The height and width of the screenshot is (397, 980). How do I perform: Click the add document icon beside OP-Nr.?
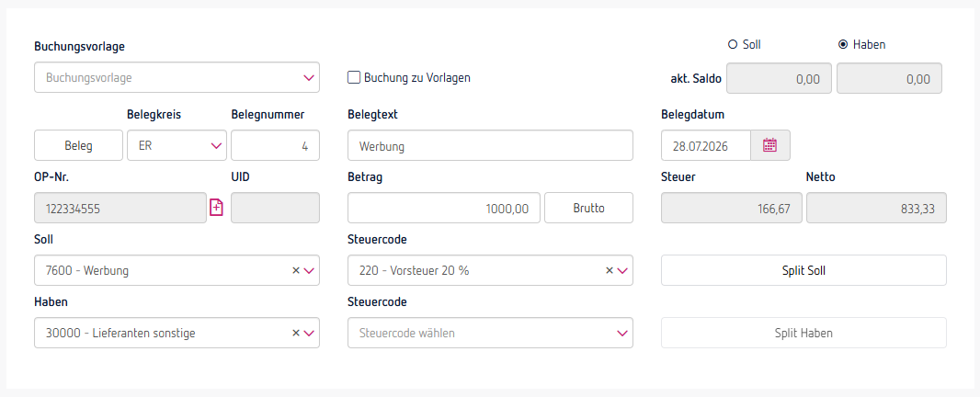tap(216, 208)
